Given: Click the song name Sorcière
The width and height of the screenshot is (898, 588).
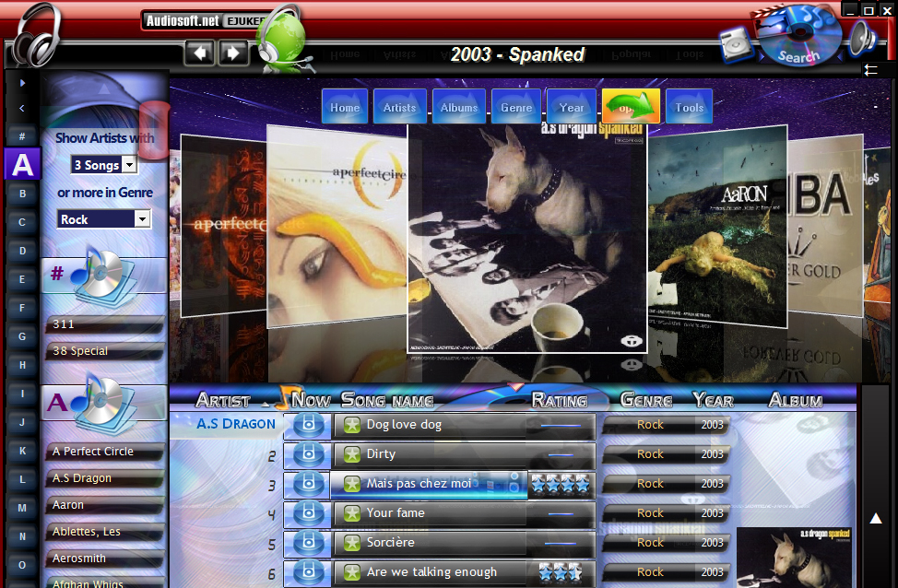Looking at the screenshot, I should tap(391, 542).
